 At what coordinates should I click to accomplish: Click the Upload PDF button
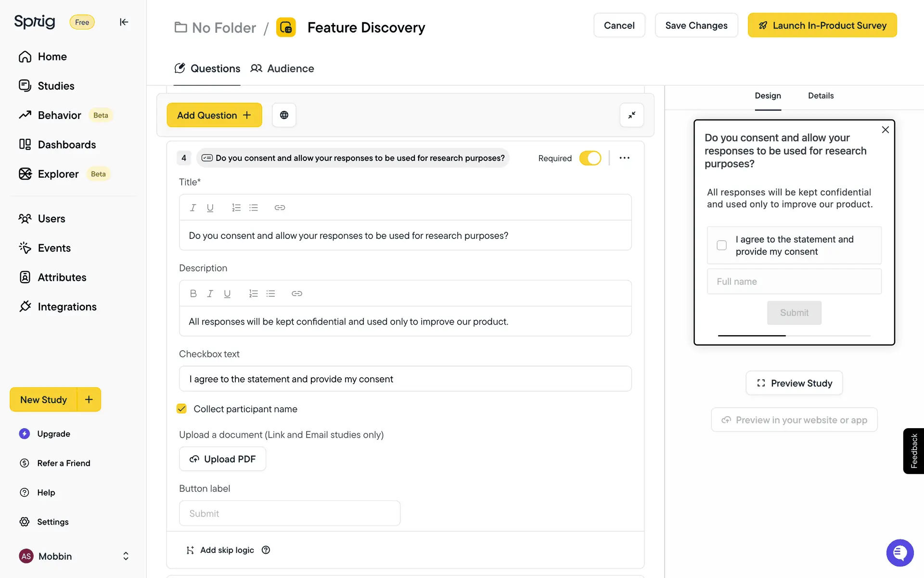click(222, 459)
